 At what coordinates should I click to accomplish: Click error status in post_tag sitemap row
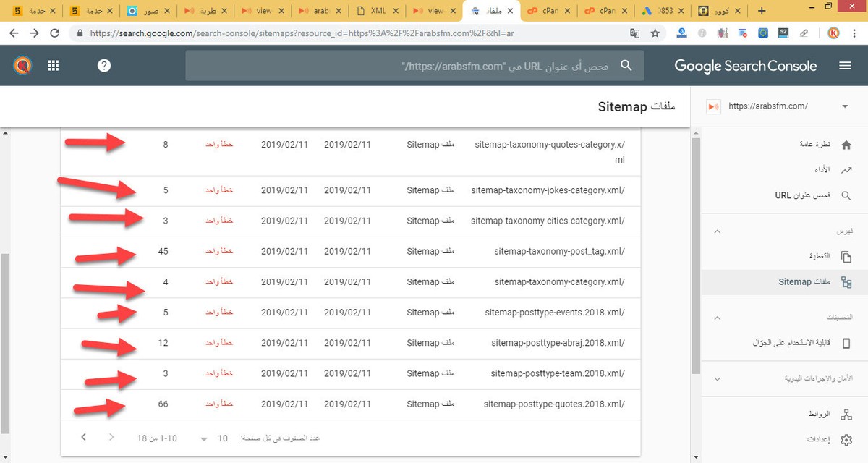[219, 252]
